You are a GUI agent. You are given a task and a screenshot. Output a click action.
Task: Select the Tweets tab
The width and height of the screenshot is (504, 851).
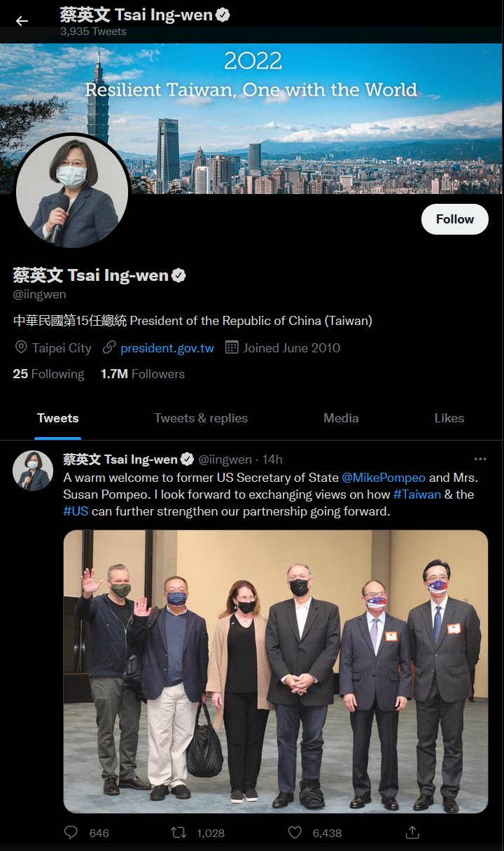point(57,418)
